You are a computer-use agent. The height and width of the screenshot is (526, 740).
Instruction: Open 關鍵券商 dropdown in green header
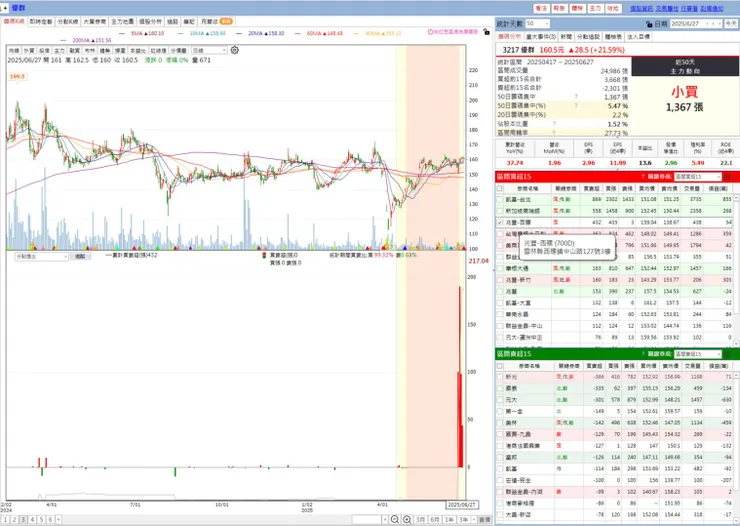click(698, 354)
